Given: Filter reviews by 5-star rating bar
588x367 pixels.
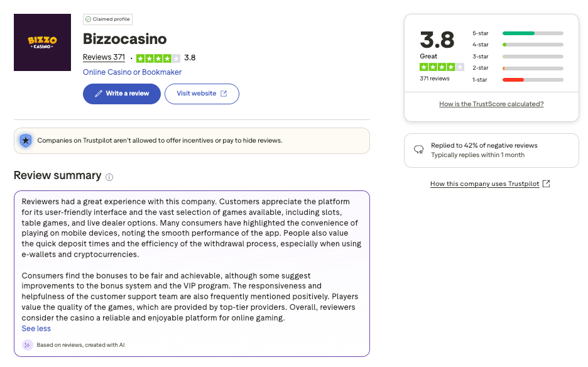Looking at the screenshot, I should point(532,33).
